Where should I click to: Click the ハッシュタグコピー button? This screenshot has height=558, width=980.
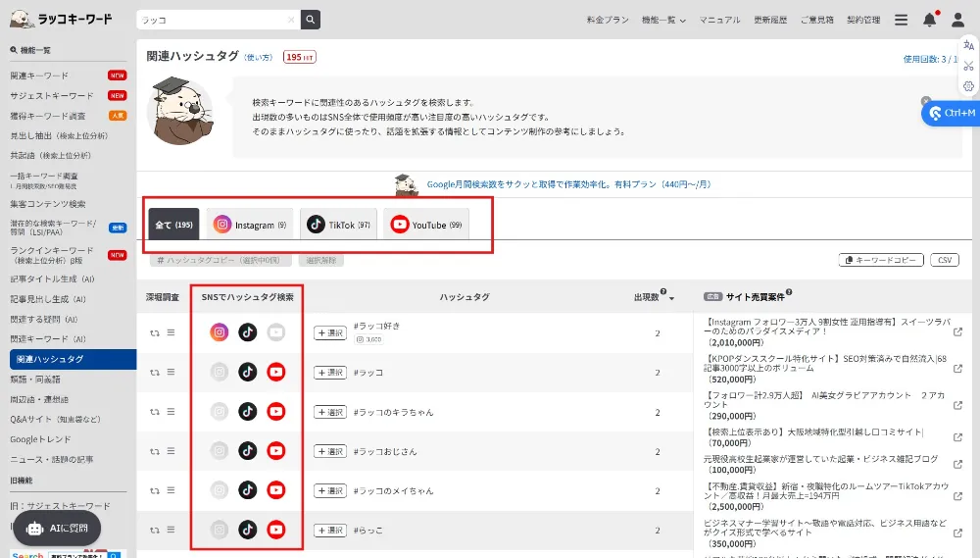coord(219,260)
